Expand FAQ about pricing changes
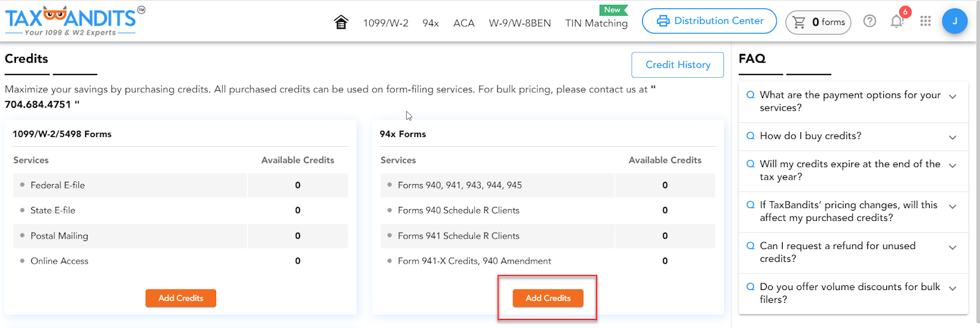 [853, 212]
